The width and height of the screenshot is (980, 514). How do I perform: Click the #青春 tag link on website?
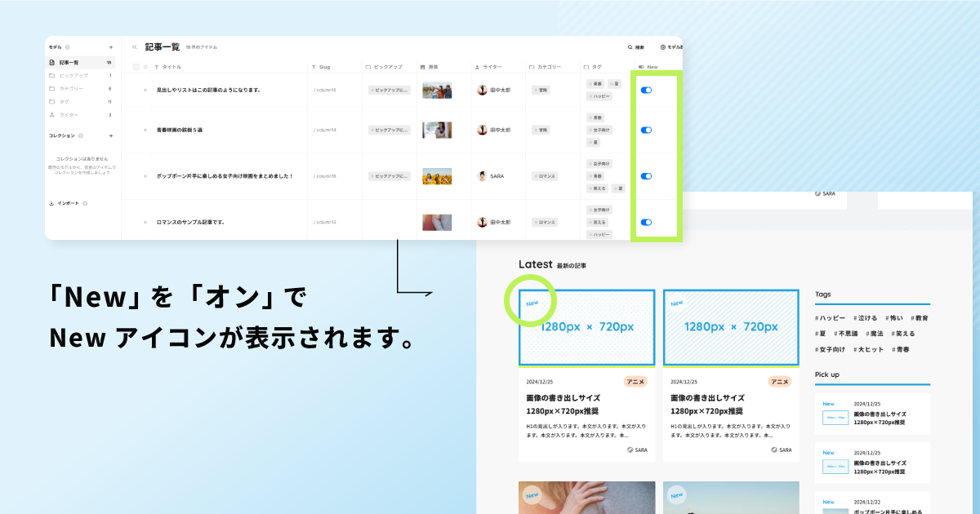902,349
